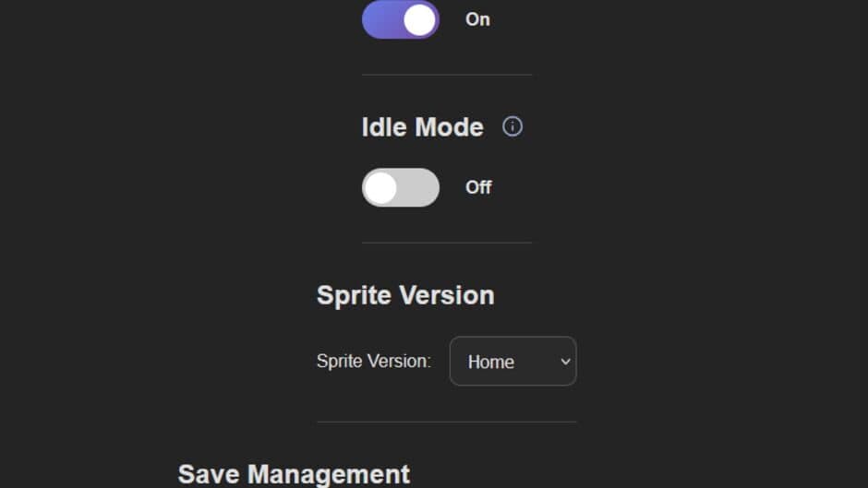Click the letter i inside the info circle

point(512,126)
